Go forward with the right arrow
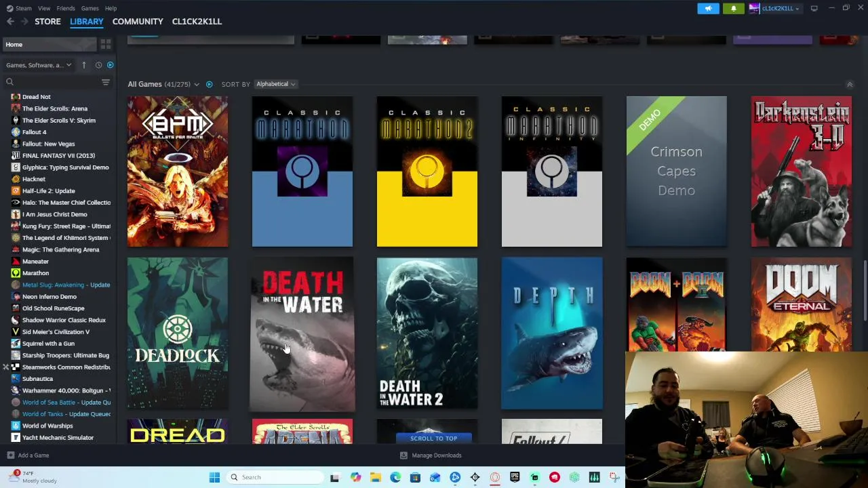This screenshot has height=488, width=868. [24, 22]
